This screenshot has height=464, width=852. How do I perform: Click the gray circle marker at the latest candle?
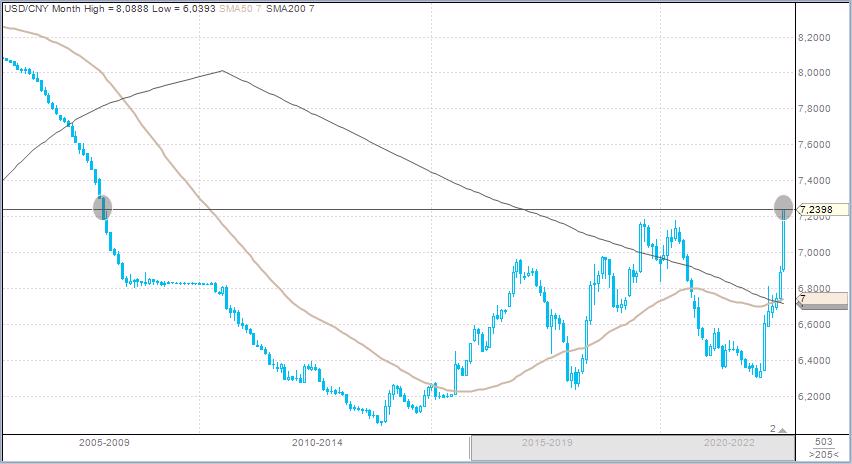[x=784, y=207]
